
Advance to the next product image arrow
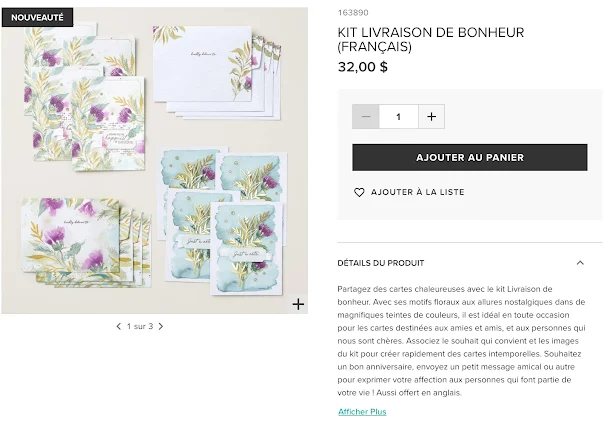point(161,326)
